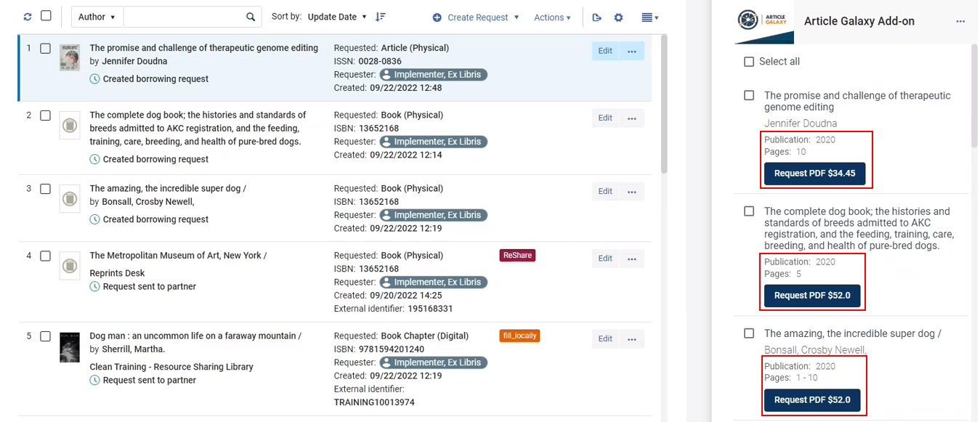Click the export list icon

[596, 17]
